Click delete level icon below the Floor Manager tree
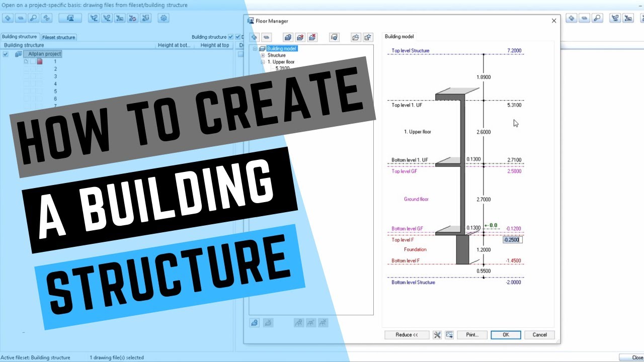The height and width of the screenshot is (362, 644). coord(268,323)
